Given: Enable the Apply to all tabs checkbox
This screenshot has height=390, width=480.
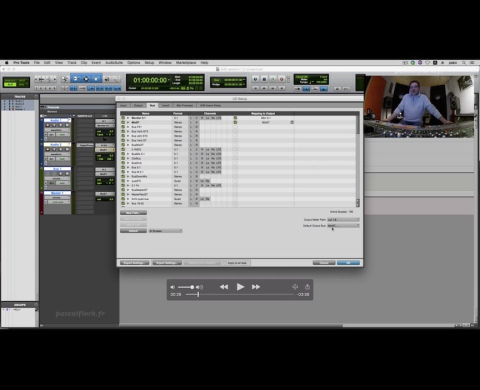Looking at the screenshot, I should (225, 263).
